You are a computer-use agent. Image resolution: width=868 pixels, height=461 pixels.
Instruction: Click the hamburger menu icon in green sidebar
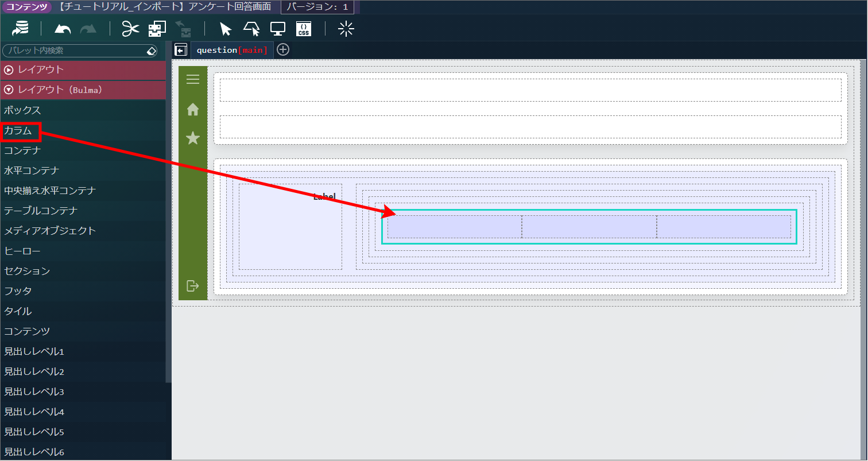tap(193, 79)
